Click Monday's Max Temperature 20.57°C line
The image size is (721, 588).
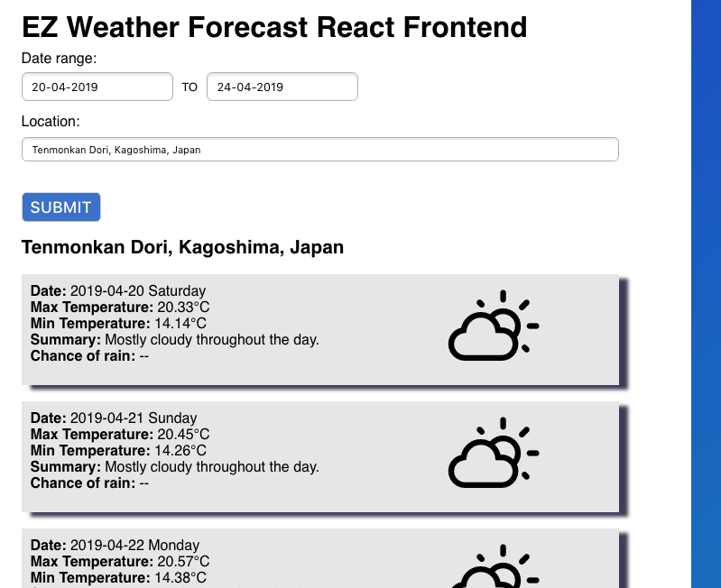tap(120, 562)
